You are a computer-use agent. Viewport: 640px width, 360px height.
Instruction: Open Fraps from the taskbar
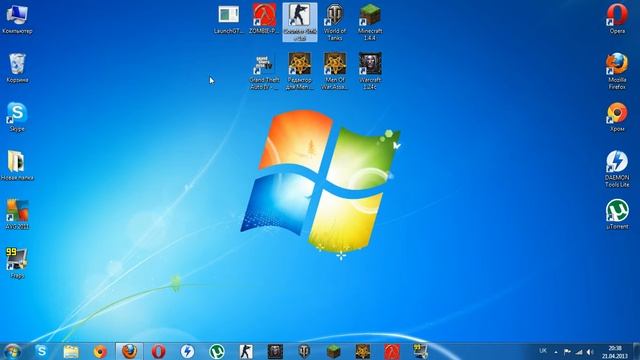tap(420, 351)
